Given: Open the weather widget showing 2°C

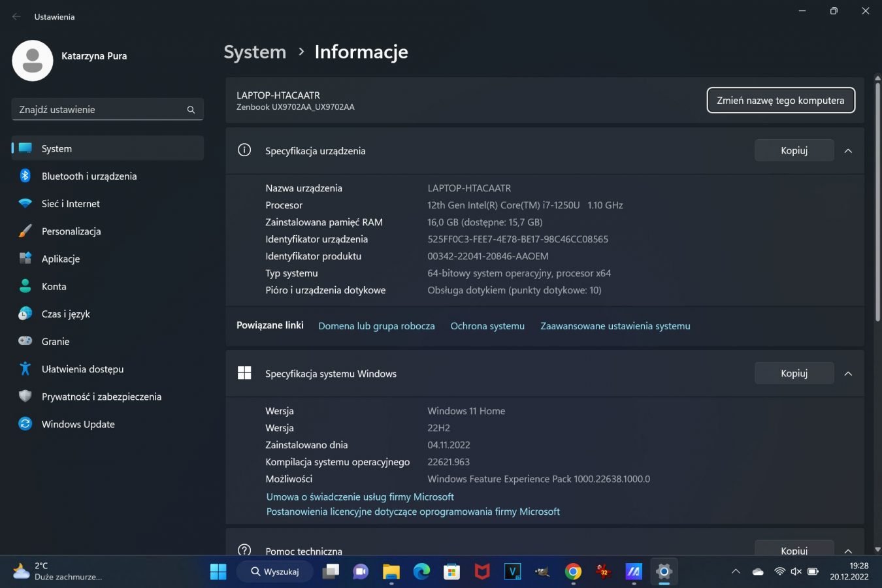Looking at the screenshot, I should pyautogui.click(x=59, y=572).
